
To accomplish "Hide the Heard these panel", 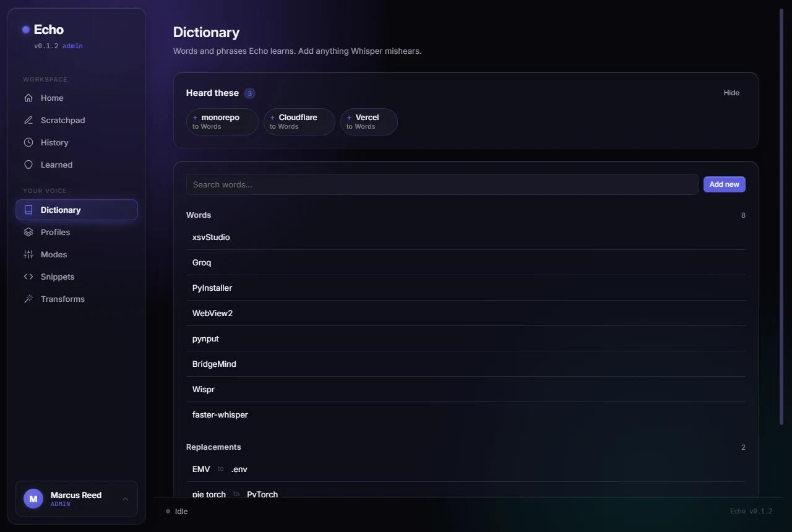I will point(731,93).
